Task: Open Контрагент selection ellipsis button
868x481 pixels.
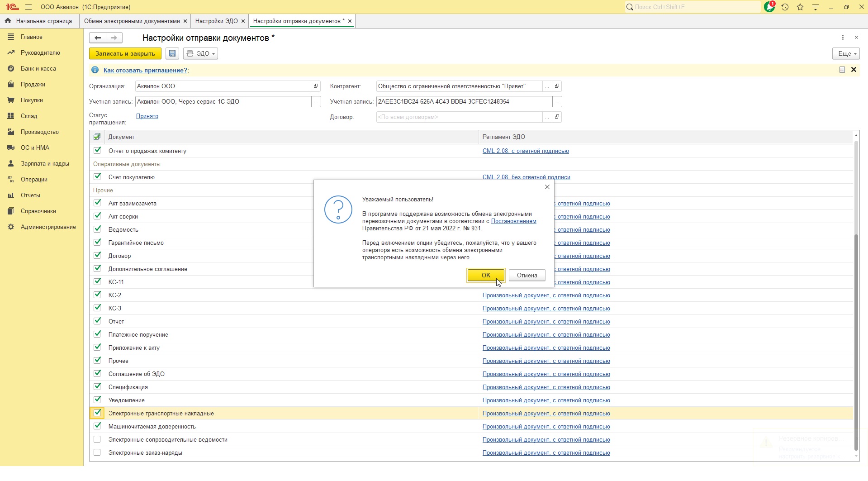Action: [x=547, y=86]
